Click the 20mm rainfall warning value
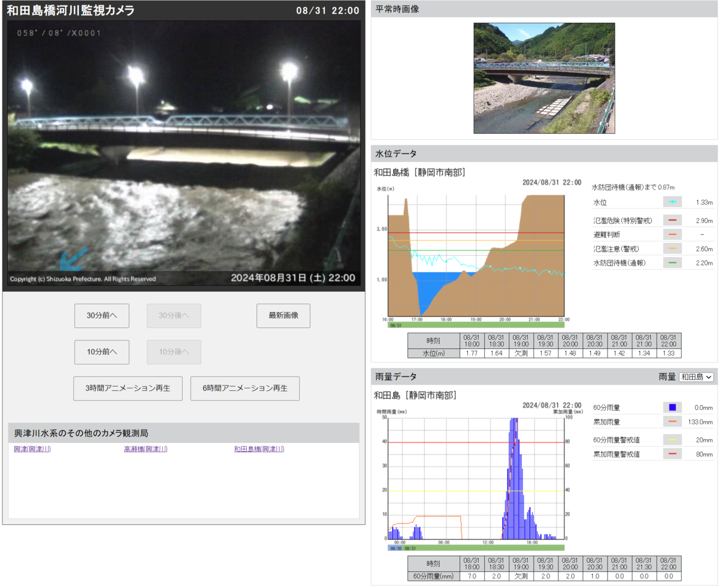The height and width of the screenshot is (588, 719). (x=705, y=441)
